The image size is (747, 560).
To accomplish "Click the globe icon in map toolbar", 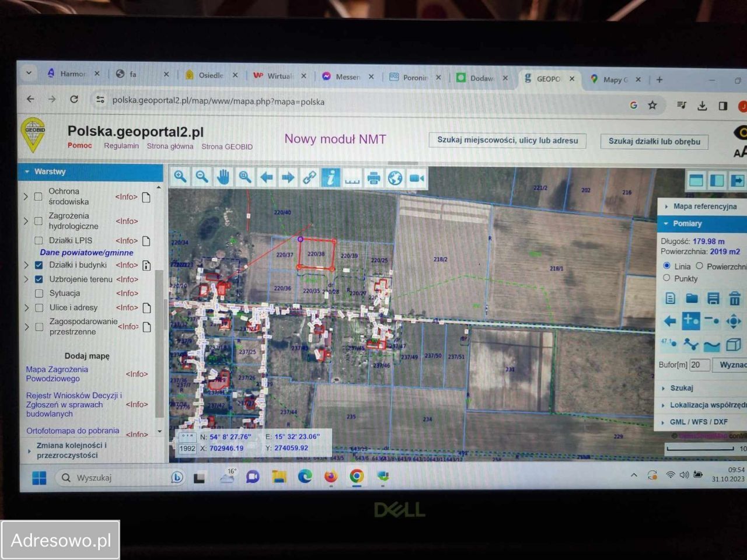I will (395, 178).
